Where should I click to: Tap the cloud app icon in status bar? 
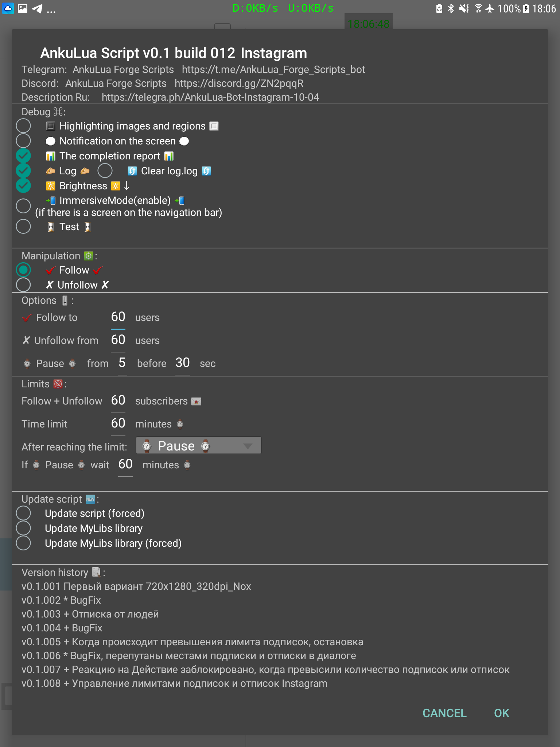click(x=8, y=8)
